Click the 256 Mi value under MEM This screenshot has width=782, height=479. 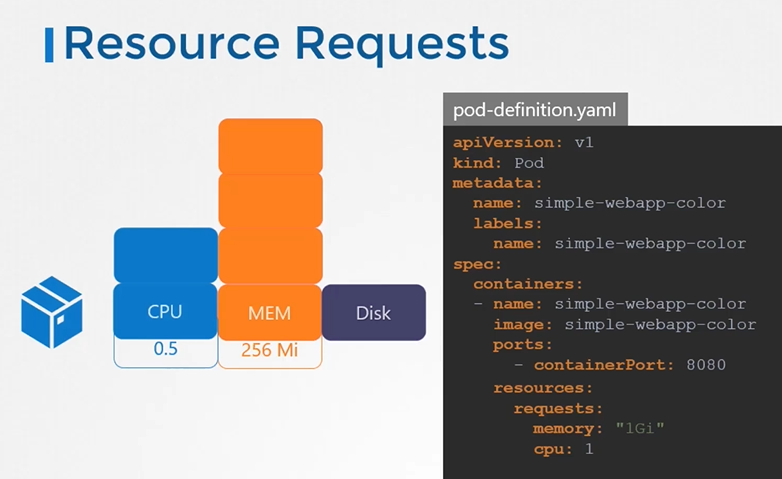(x=269, y=352)
